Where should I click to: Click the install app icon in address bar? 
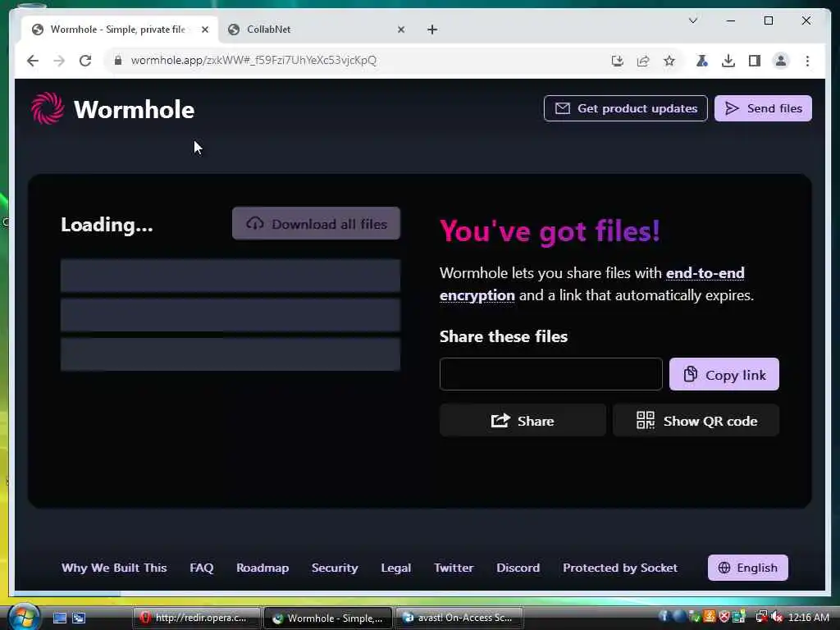click(617, 61)
